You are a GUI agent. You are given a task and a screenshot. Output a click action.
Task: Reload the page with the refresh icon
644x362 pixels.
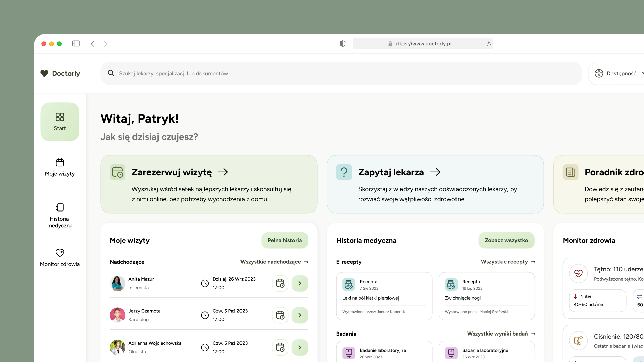[x=489, y=44]
